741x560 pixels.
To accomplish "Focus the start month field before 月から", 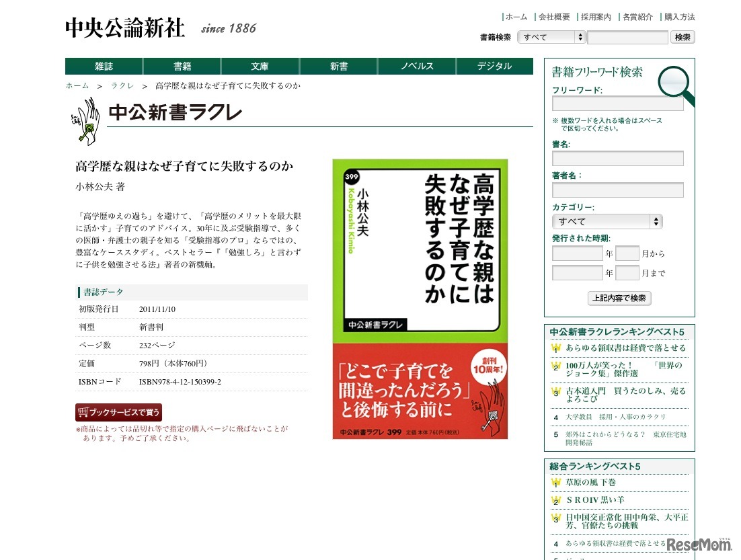I will (x=627, y=253).
